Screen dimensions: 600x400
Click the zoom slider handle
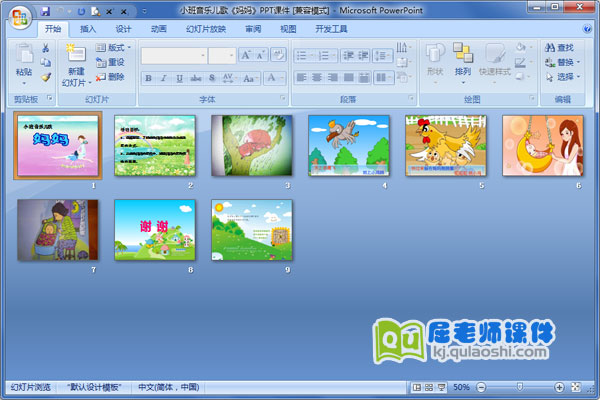coord(520,387)
